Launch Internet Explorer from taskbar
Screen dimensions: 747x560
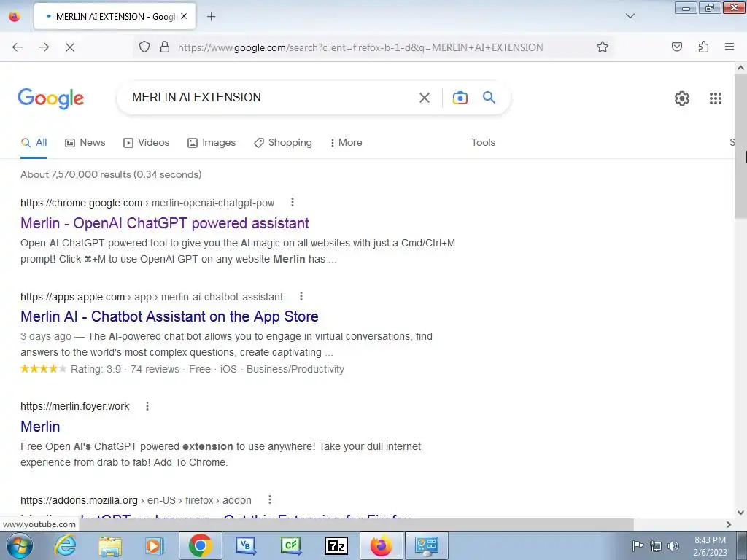[65, 545]
